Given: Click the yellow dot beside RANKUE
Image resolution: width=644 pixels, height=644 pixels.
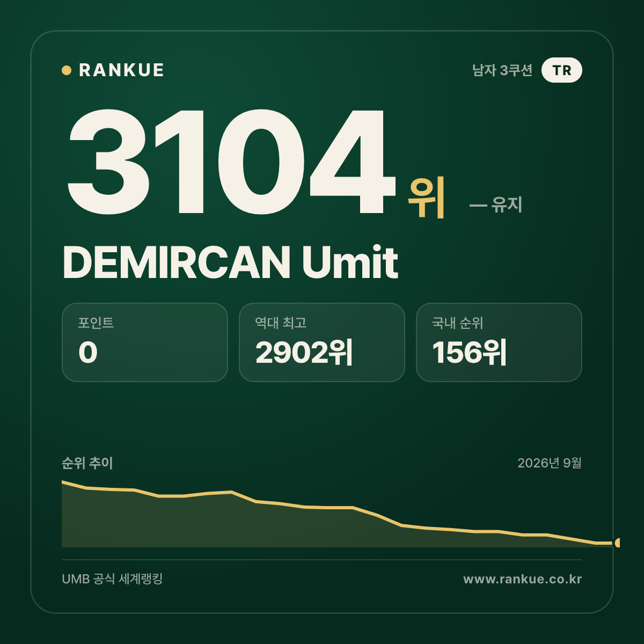Looking at the screenshot, I should (67, 70).
